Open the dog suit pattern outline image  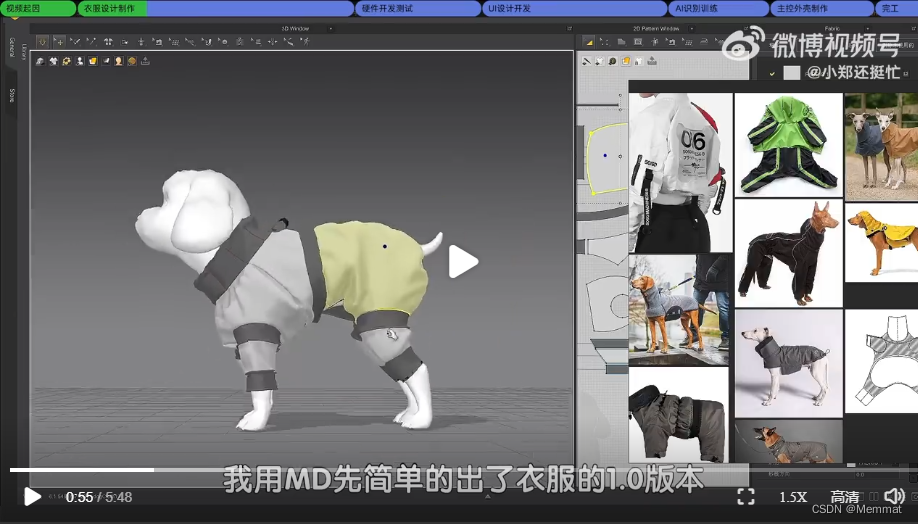coord(882,361)
